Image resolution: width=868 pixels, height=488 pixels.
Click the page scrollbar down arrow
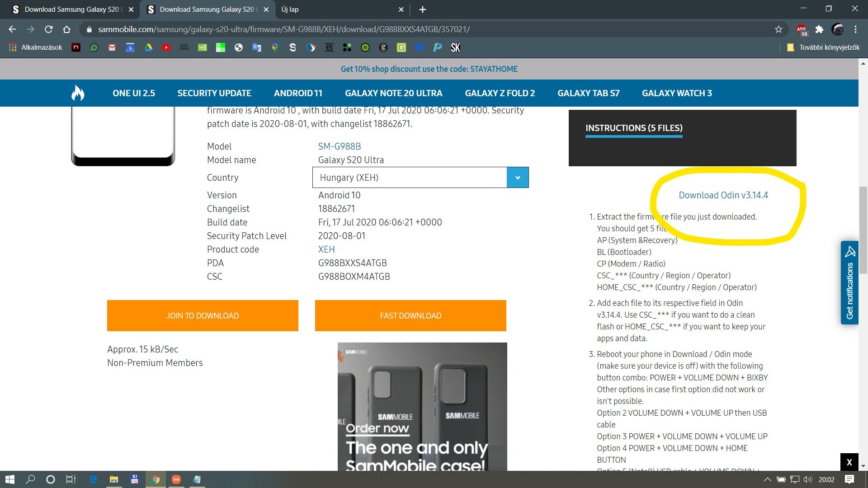pyautogui.click(x=863, y=466)
